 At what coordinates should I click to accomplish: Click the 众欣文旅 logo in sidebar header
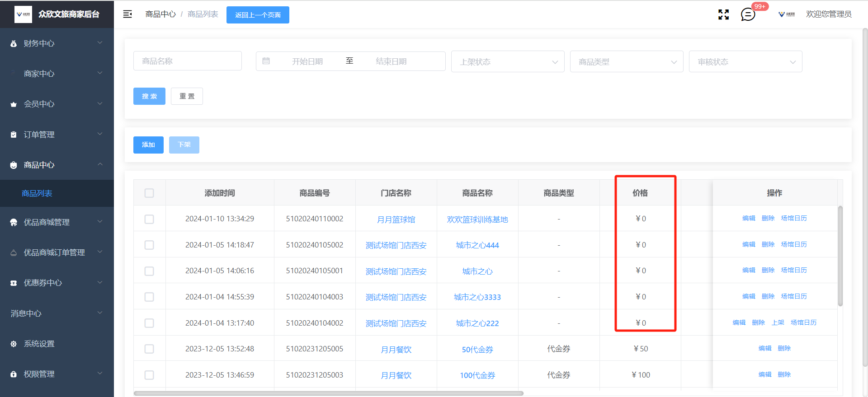(23, 14)
